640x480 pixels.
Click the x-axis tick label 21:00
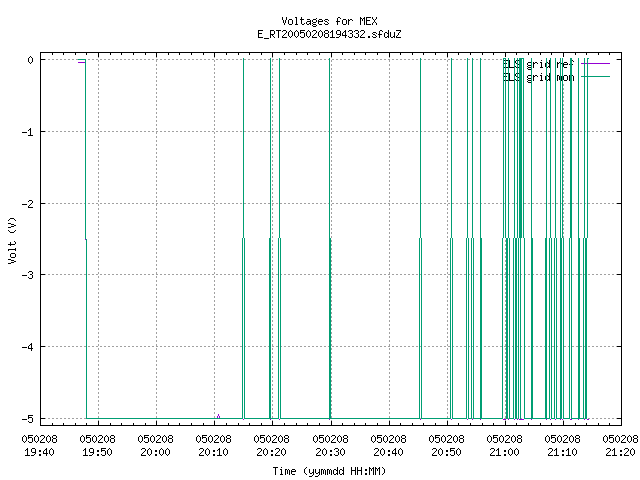click(x=504, y=452)
